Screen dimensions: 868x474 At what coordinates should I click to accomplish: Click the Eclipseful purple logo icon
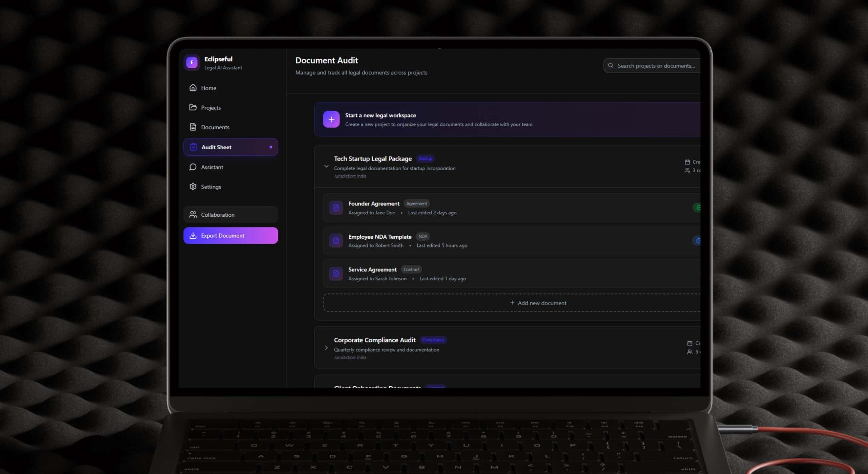(192, 62)
